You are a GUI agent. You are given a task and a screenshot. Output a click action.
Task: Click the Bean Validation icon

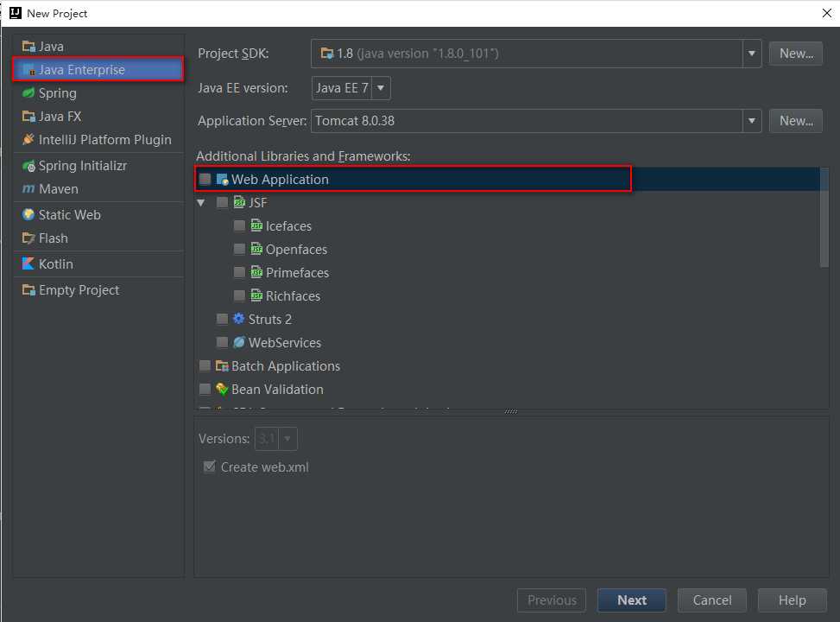click(x=222, y=390)
